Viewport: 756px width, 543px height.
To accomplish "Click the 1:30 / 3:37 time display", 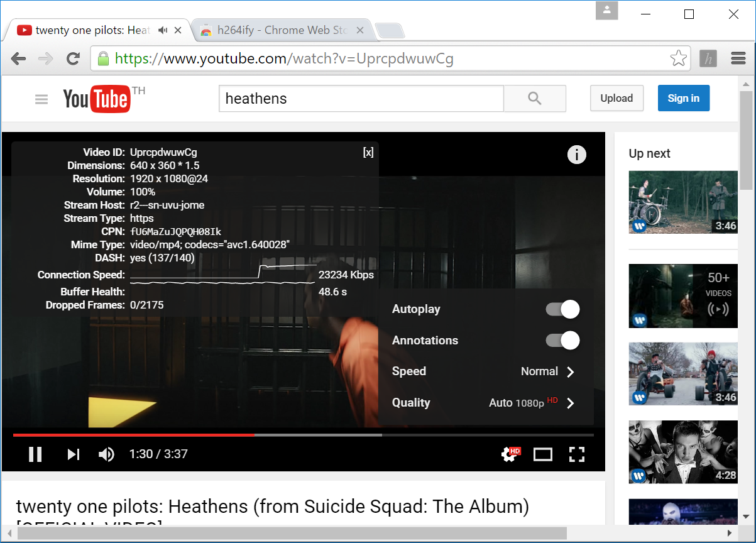I will point(158,454).
